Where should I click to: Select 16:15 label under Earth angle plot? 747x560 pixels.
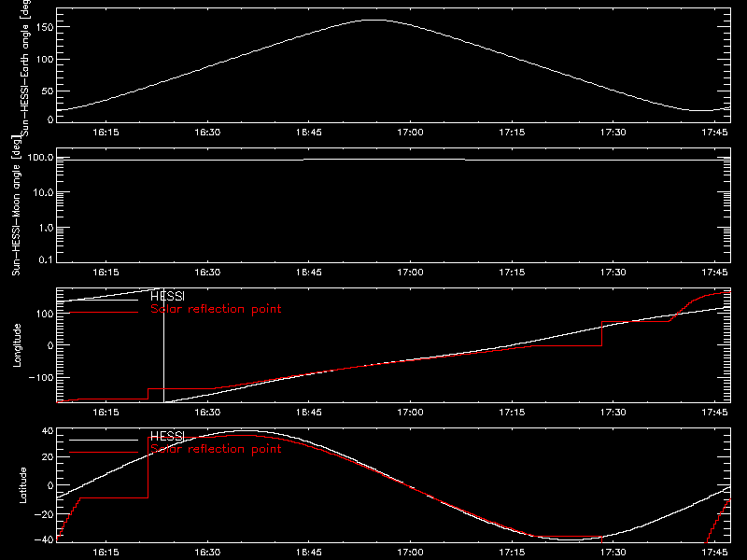pyautogui.click(x=106, y=132)
